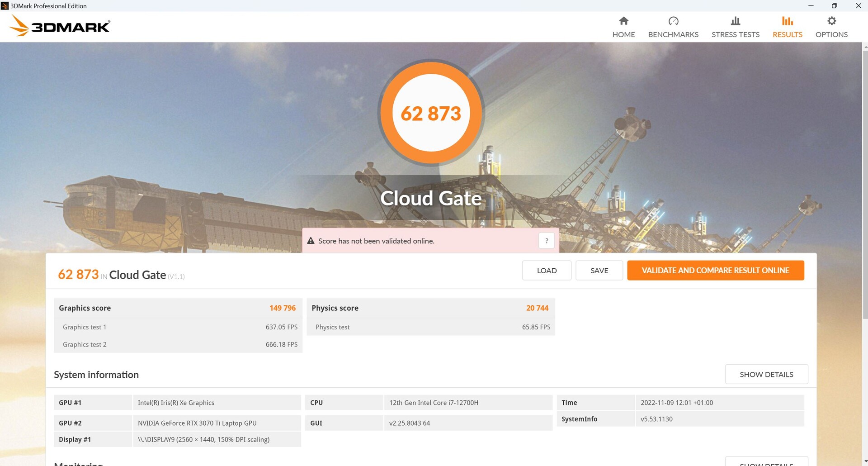868x466 pixels.
Task: Expand Monitoring section Show Details
Action: point(766,462)
